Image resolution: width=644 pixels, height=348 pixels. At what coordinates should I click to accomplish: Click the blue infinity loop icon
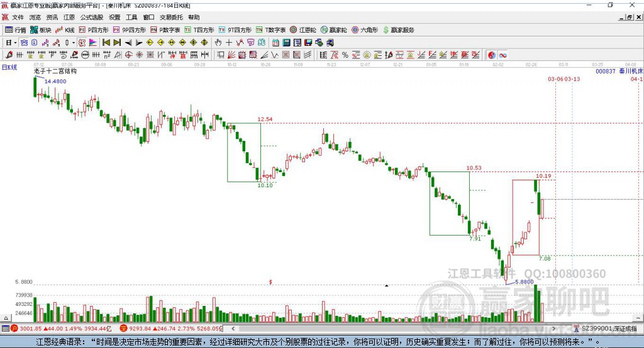[x=502, y=55]
